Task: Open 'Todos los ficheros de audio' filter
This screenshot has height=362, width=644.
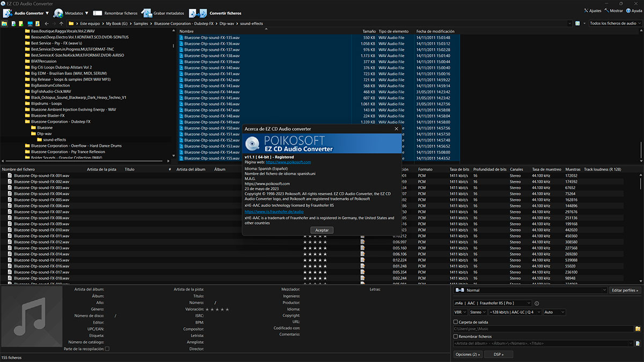Action: (615, 24)
